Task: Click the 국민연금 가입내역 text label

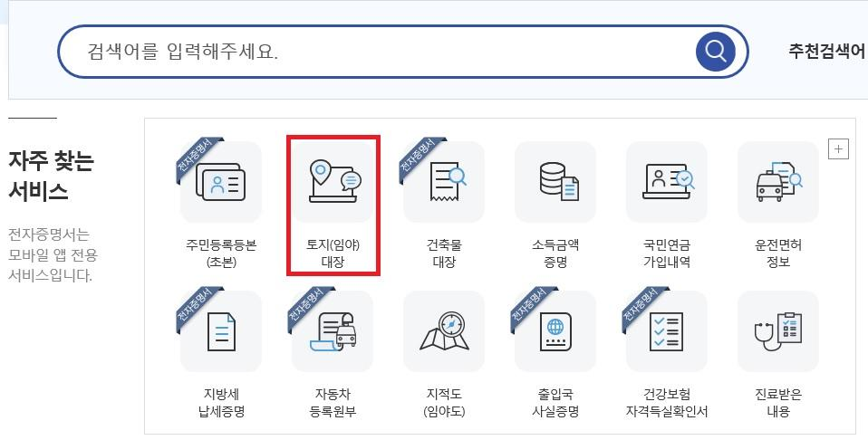Action: point(667,253)
